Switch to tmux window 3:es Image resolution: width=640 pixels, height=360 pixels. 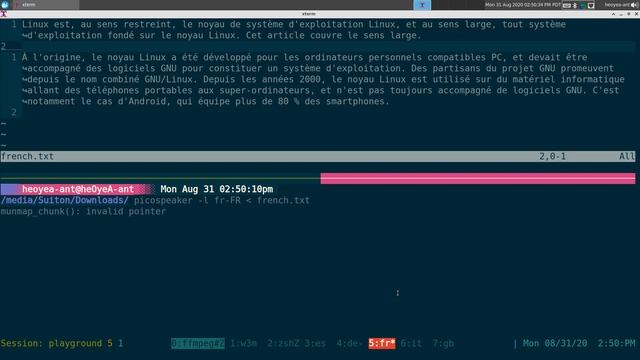click(315, 343)
